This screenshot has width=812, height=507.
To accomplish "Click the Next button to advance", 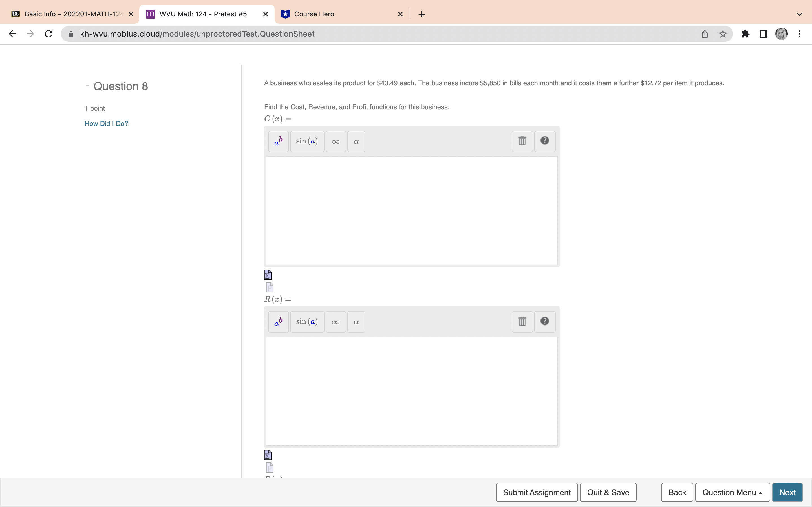I will click(787, 492).
